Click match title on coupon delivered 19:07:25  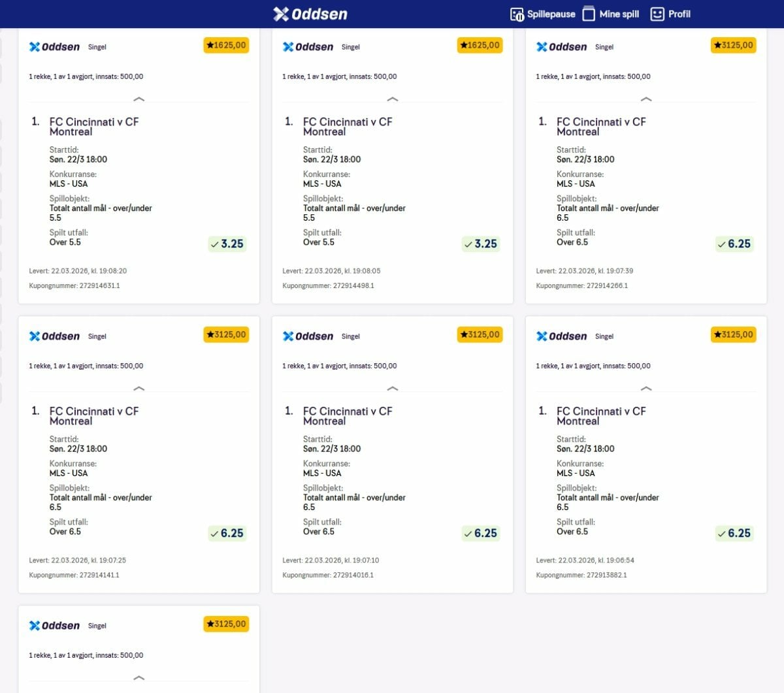point(94,416)
